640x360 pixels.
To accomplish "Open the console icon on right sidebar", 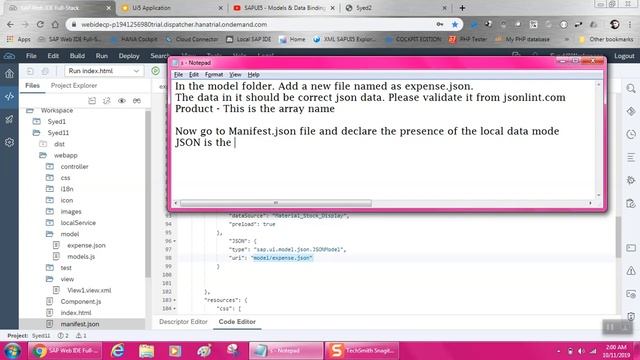I will pyautogui.click(x=631, y=248).
